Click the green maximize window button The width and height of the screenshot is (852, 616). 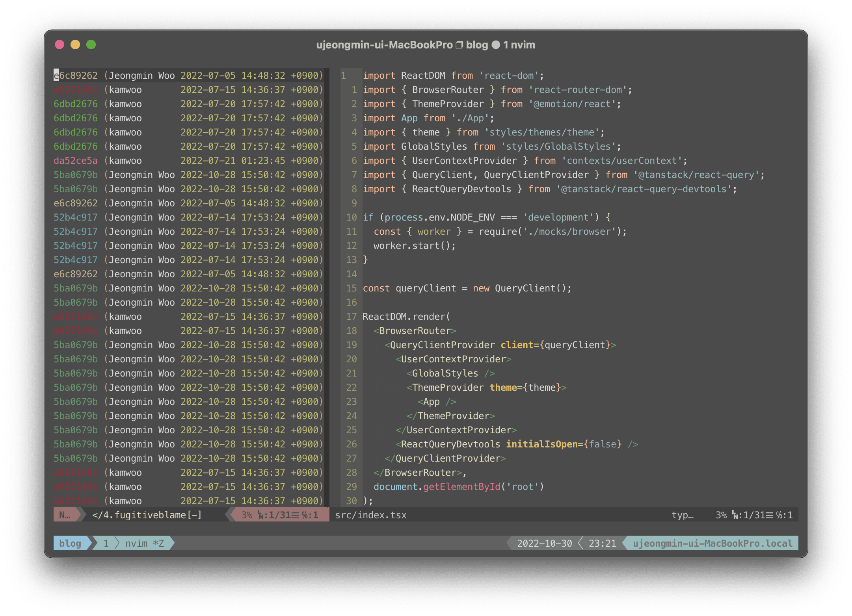[x=91, y=45]
